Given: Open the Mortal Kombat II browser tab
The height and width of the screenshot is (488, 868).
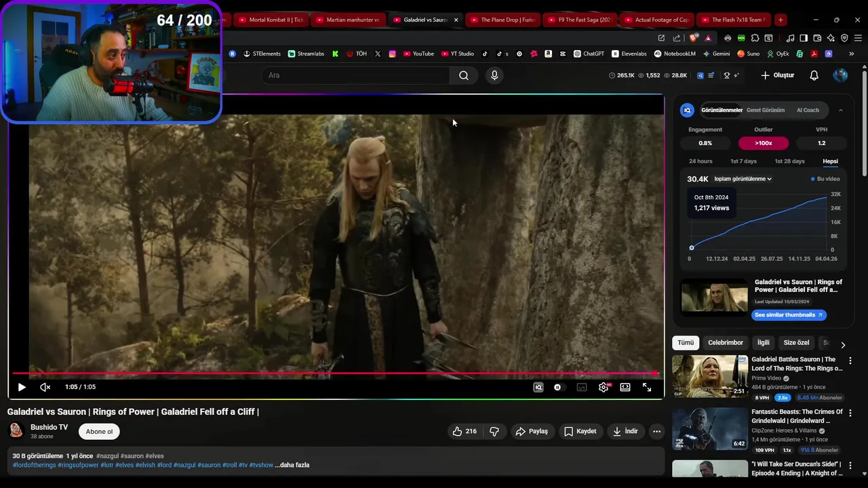Looking at the screenshot, I should pyautogui.click(x=270, y=20).
